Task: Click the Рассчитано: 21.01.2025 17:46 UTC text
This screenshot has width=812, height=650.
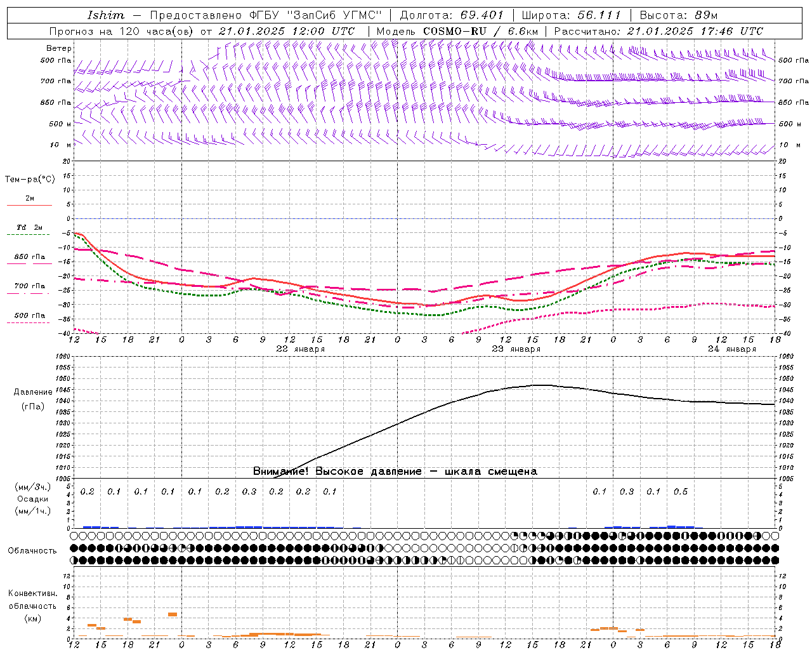Action: (658, 31)
